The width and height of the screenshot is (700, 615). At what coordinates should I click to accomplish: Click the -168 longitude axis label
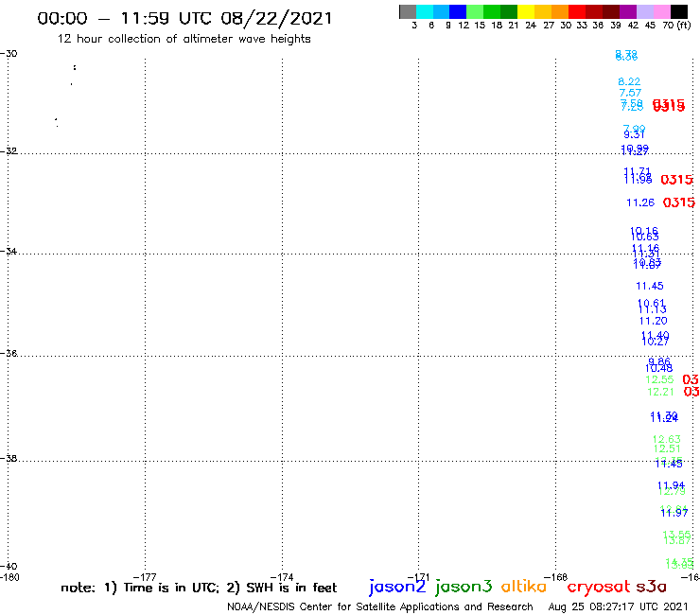[556, 577]
